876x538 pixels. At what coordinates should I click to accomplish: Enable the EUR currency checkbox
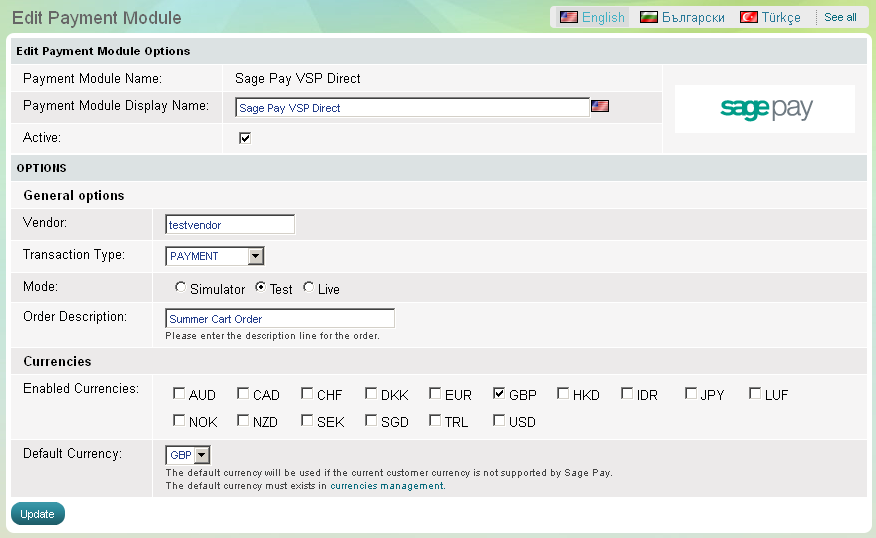tap(435, 394)
